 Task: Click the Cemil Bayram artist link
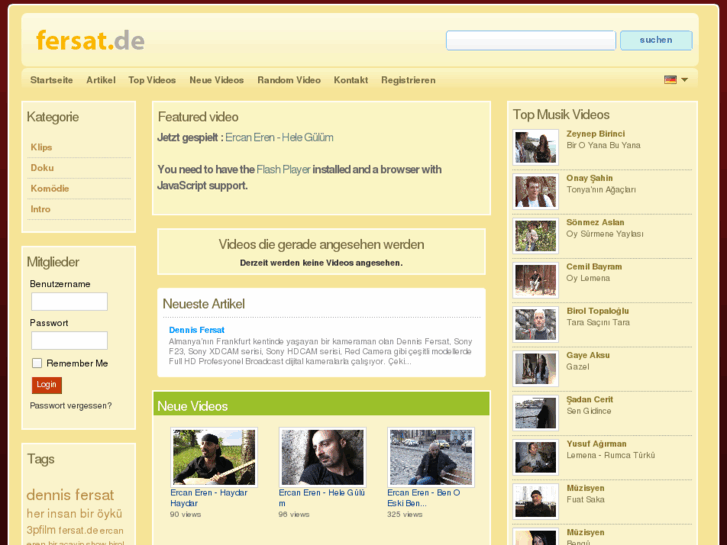coord(594,267)
